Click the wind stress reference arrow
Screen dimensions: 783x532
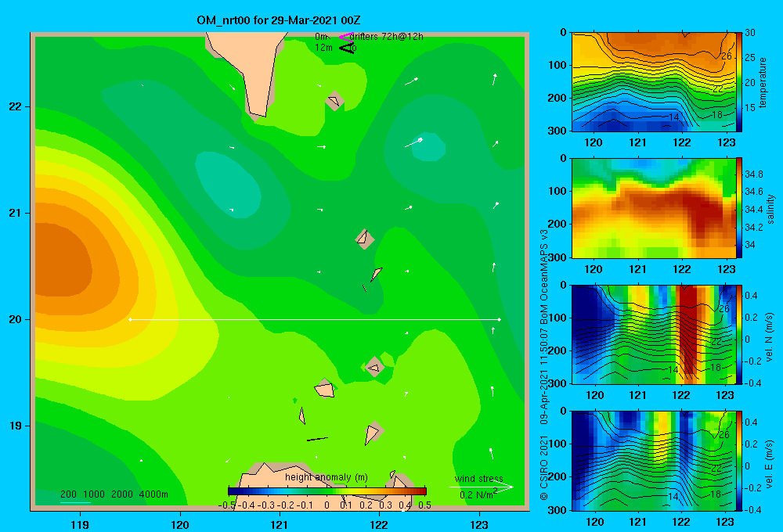point(481,487)
